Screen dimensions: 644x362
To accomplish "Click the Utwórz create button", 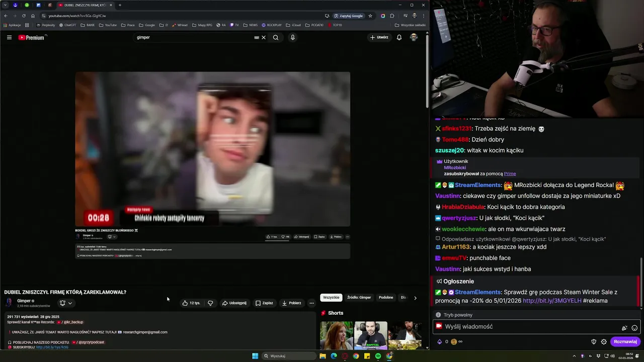I will point(379,37).
